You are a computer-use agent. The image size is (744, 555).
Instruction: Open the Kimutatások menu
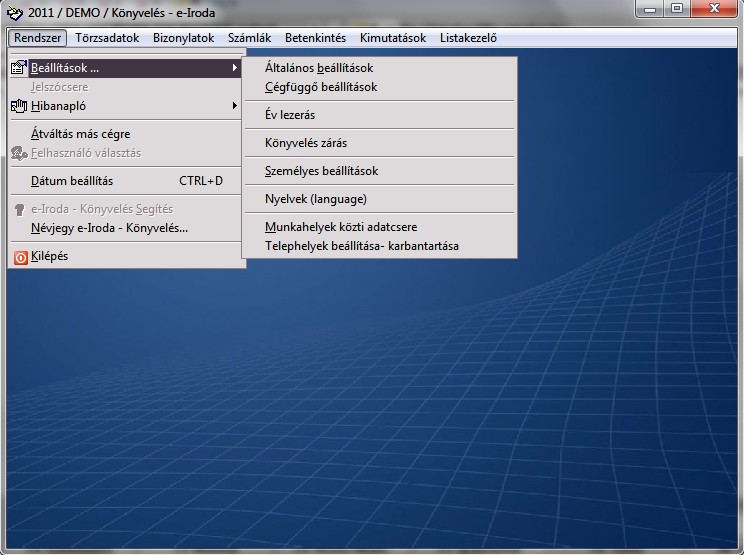coord(393,38)
